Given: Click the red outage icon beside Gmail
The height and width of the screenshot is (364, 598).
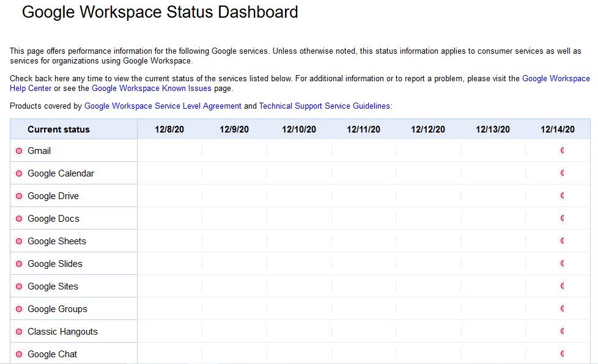Looking at the screenshot, I should coord(19,151).
